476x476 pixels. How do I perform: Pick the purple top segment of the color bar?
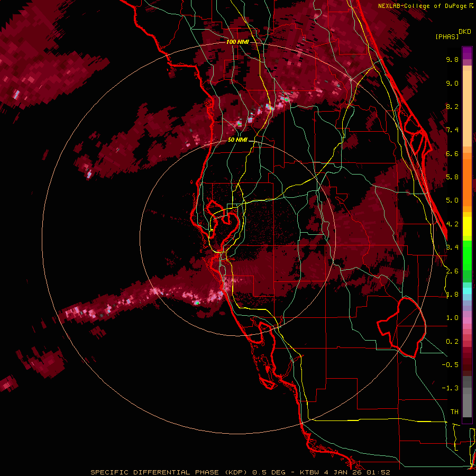[467, 53]
